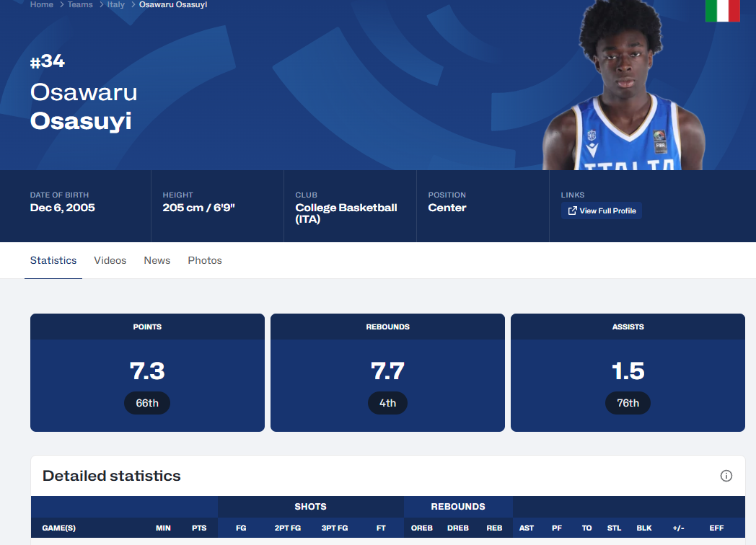Click the EFF column header
The image size is (756, 545).
coord(716,528)
